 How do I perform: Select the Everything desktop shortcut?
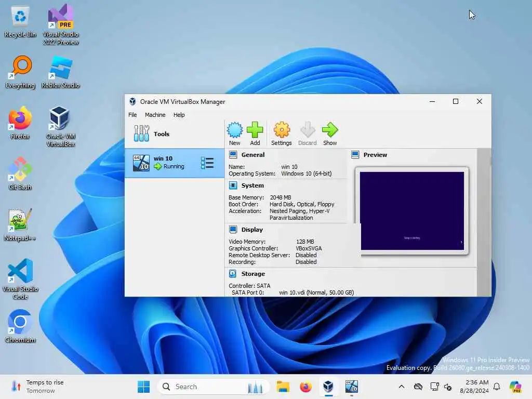pos(20,72)
